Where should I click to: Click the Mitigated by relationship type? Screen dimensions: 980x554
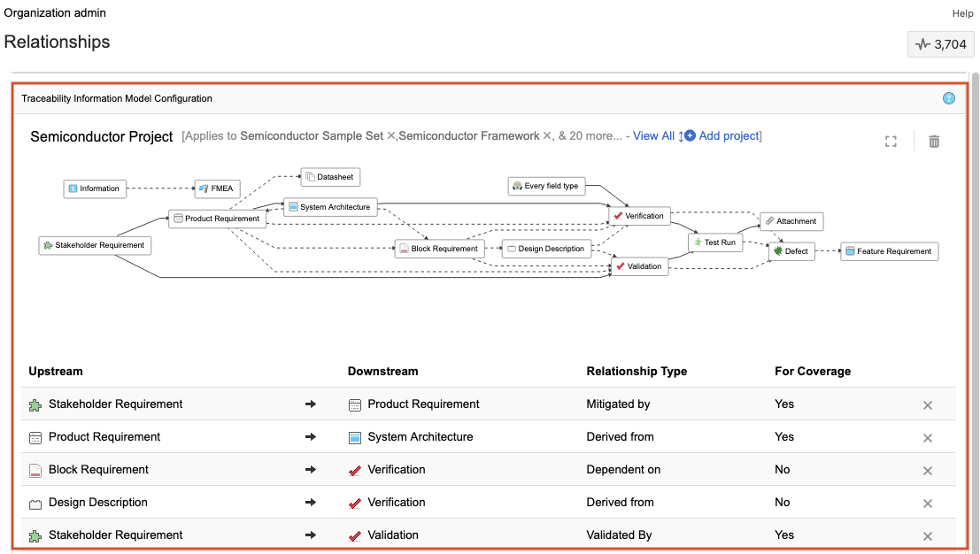[x=618, y=404]
